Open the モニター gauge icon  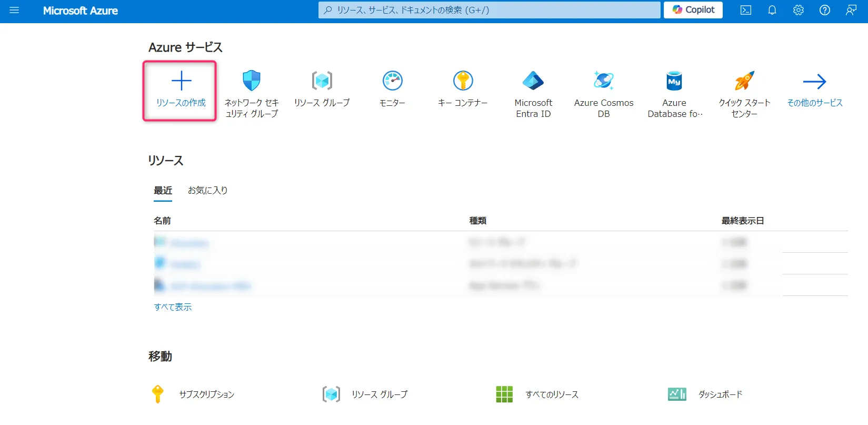pos(393,81)
